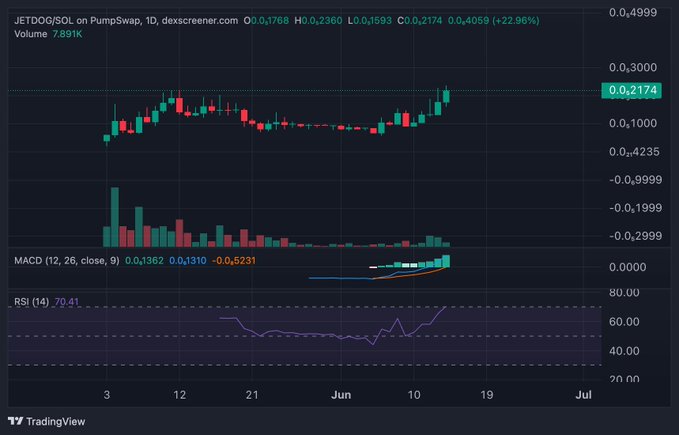
Task: Click the 0.0₅1000 price axis label
Action: [x=633, y=123]
